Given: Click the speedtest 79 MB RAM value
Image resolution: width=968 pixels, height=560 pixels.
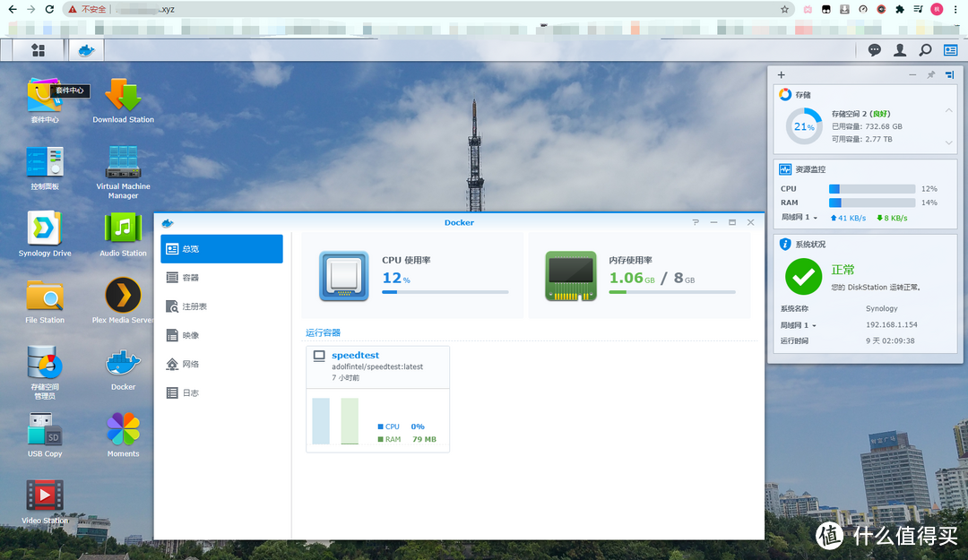Looking at the screenshot, I should click(x=424, y=440).
